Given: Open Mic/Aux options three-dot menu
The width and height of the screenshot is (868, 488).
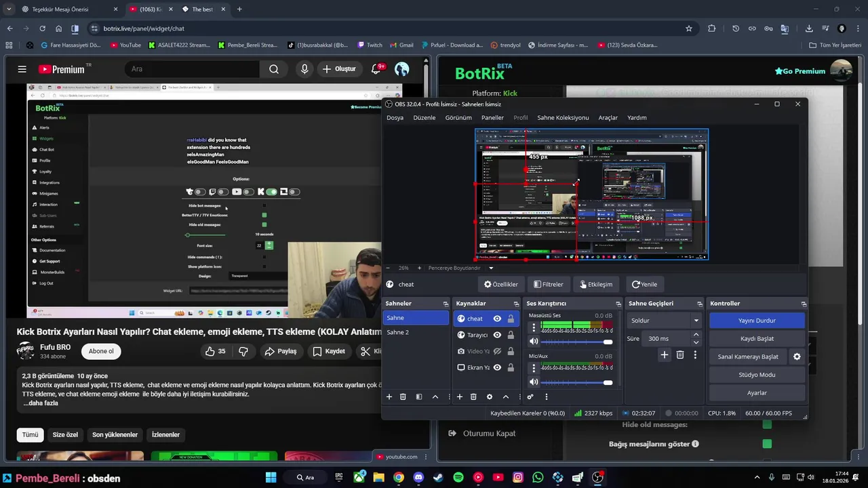Looking at the screenshot, I should click(534, 368).
